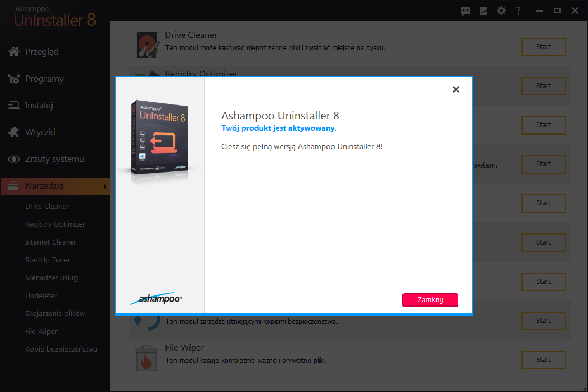Click the File Wiper burning trash icon
588x392 pixels.
(146, 357)
